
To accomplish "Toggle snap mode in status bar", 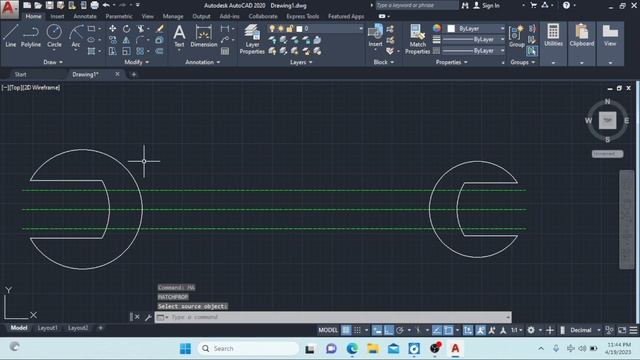I will click(x=357, y=330).
